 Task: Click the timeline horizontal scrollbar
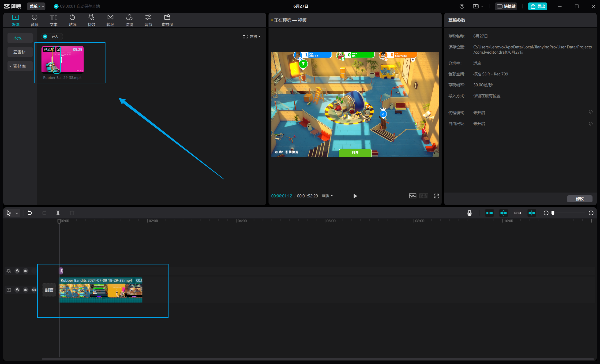(x=318, y=359)
